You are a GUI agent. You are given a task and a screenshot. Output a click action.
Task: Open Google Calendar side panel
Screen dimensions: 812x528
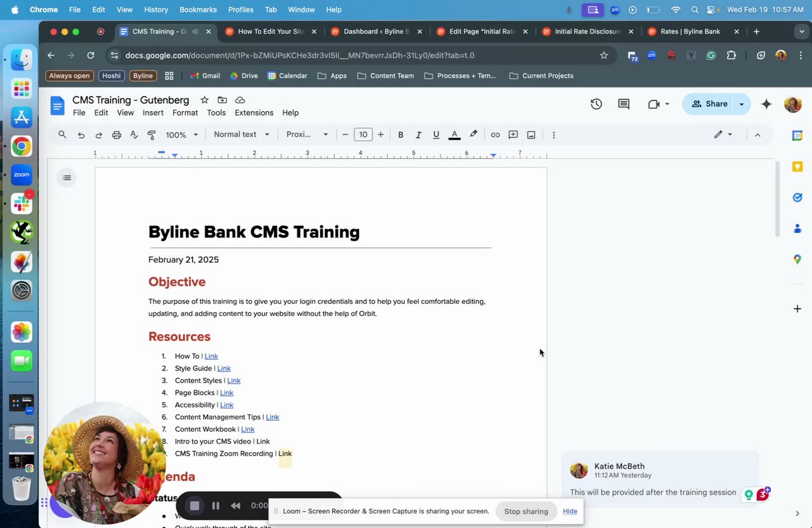797,135
